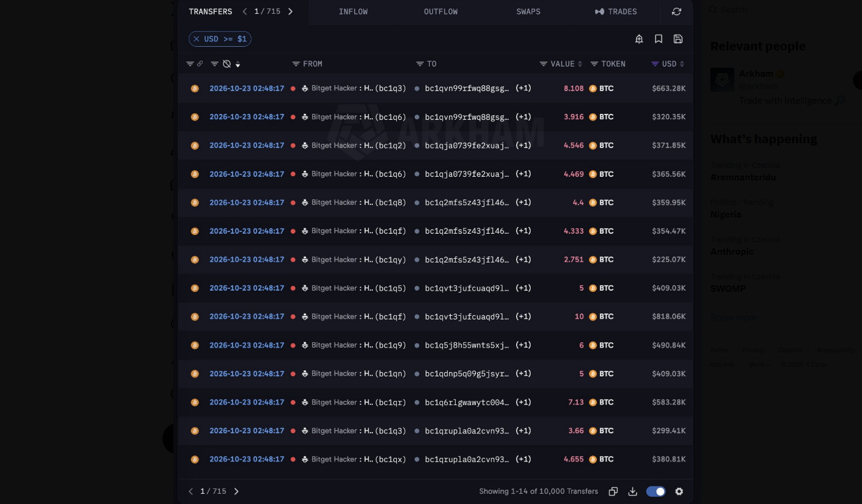Open the USD column filter icon

pos(655,64)
